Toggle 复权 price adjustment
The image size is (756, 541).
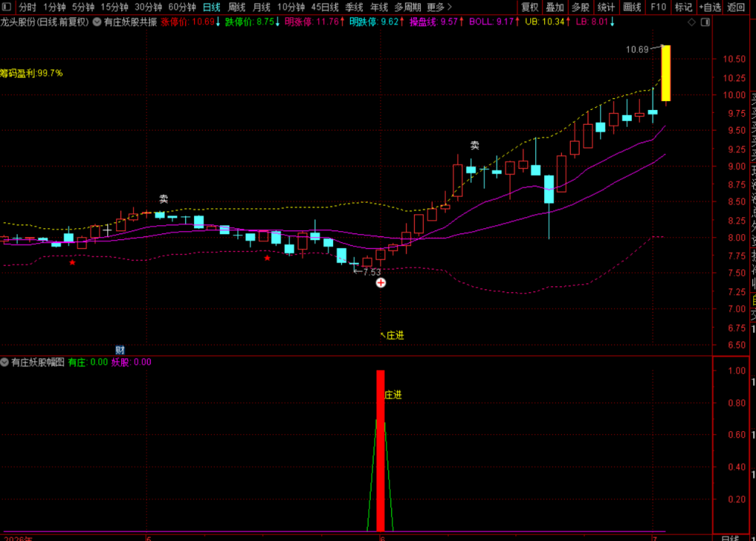(x=529, y=7)
